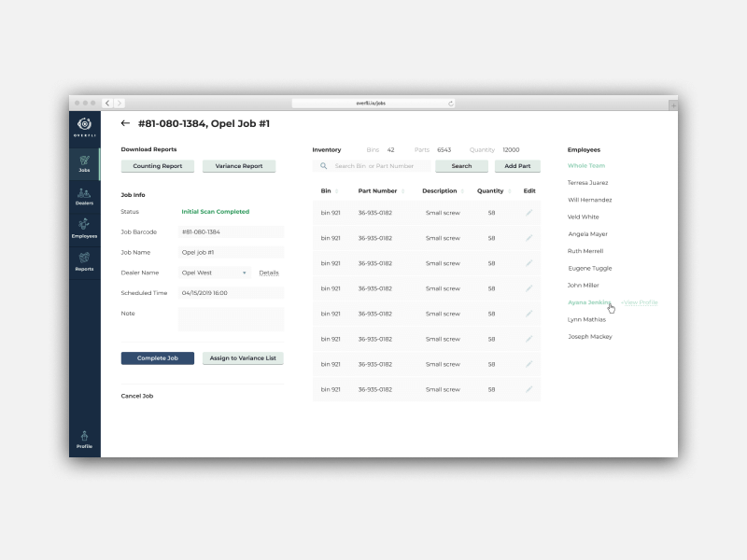Select employee Eugene Tuggle
747x560 pixels.
click(590, 269)
